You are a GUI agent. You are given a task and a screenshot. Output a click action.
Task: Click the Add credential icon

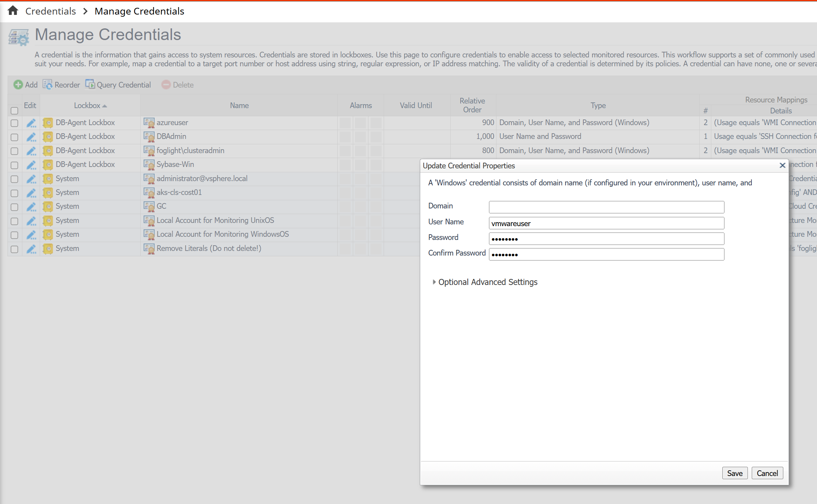[18, 84]
